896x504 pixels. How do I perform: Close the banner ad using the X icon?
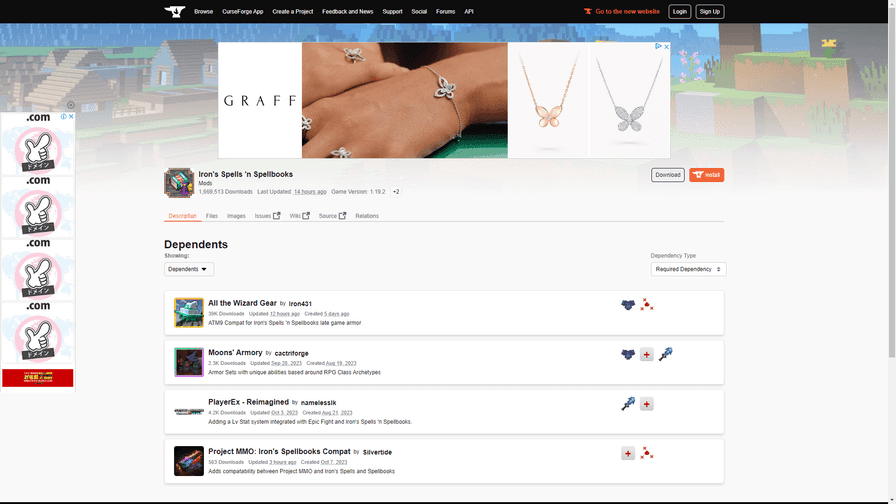click(666, 47)
